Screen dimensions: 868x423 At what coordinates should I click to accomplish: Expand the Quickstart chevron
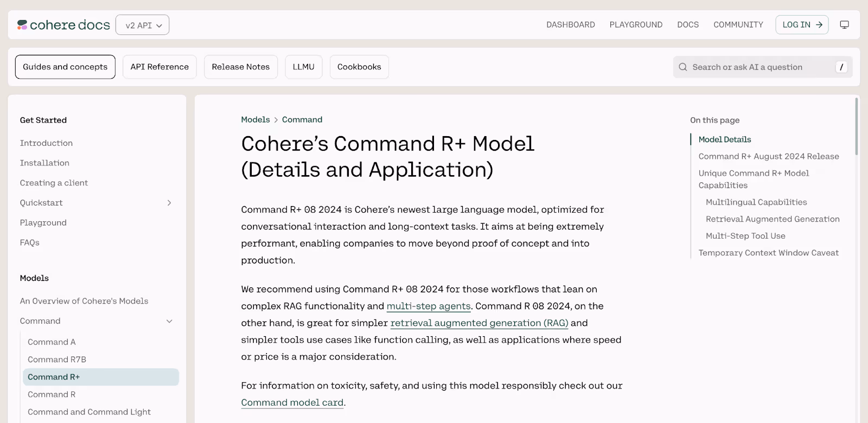[169, 203]
